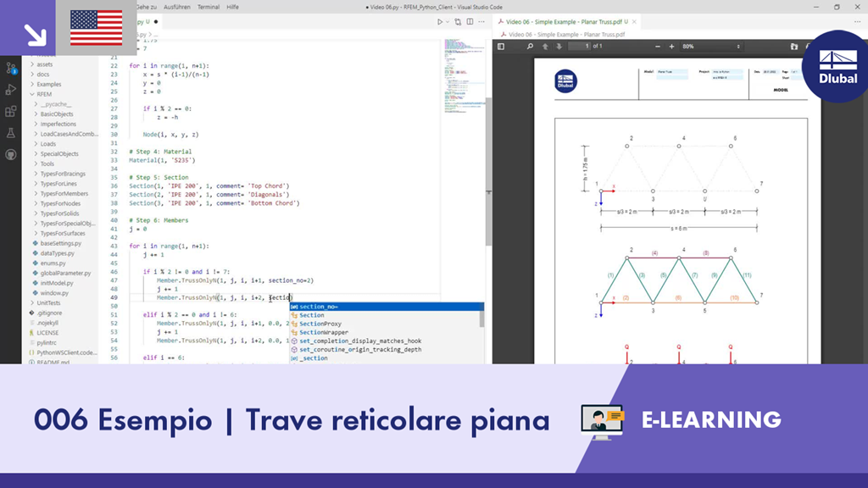The height and width of the screenshot is (488, 868).
Task: Toggle the PDF viewer sidebar
Action: pyautogui.click(x=501, y=47)
